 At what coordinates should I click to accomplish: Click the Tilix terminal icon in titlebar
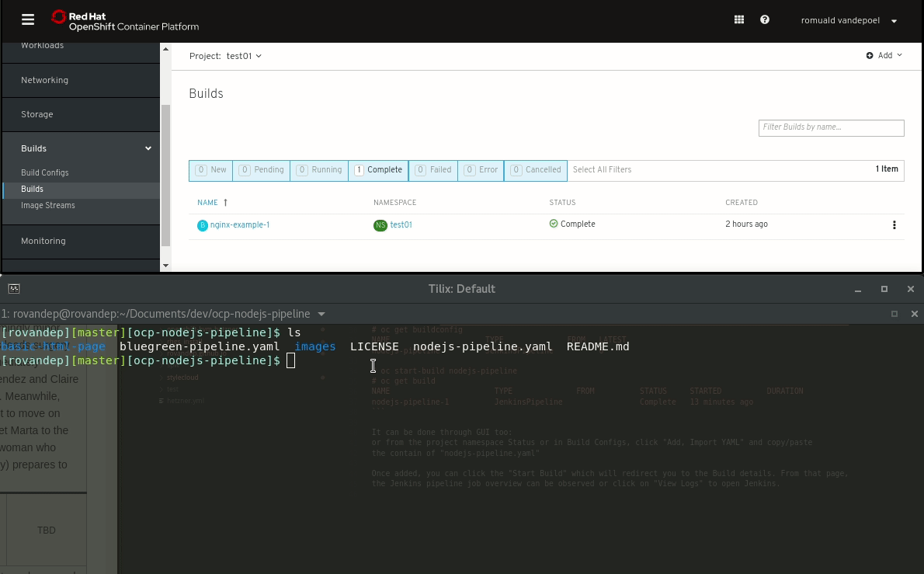[x=14, y=289]
